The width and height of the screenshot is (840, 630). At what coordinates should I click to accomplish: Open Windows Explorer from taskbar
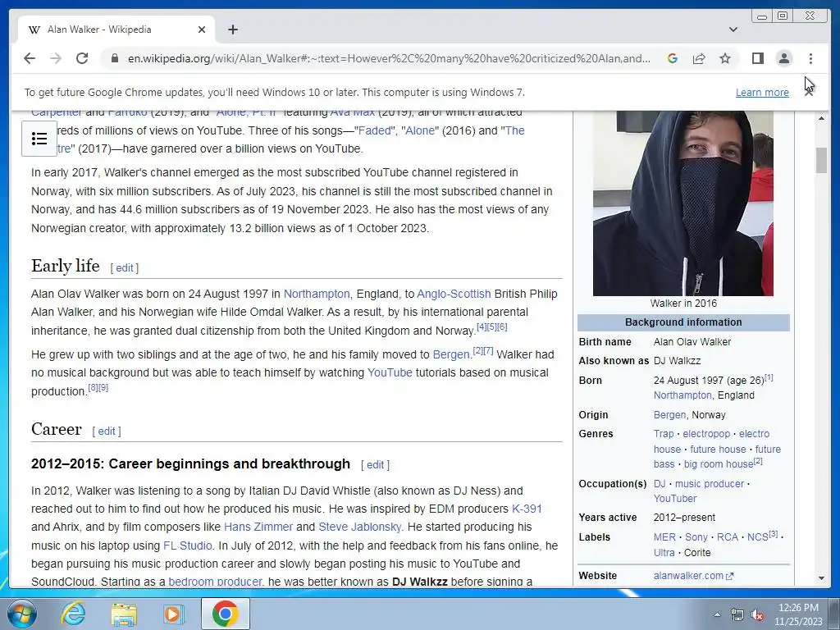click(123, 614)
